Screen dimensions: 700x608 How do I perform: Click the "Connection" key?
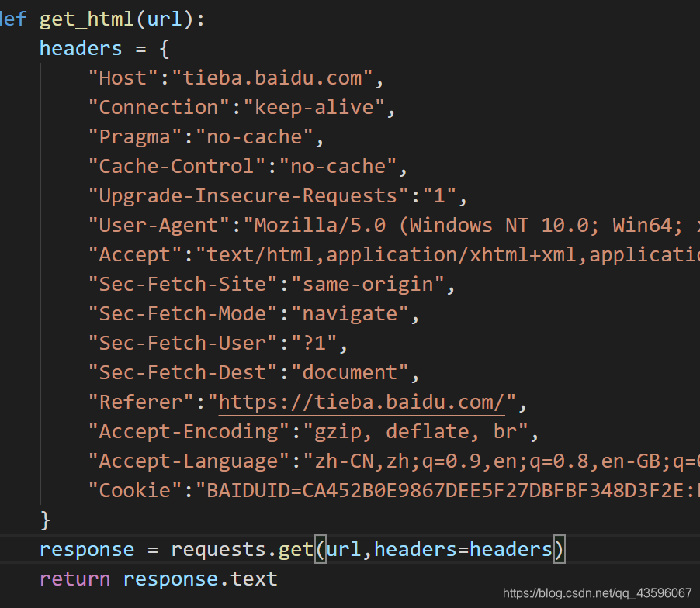[x=159, y=107]
